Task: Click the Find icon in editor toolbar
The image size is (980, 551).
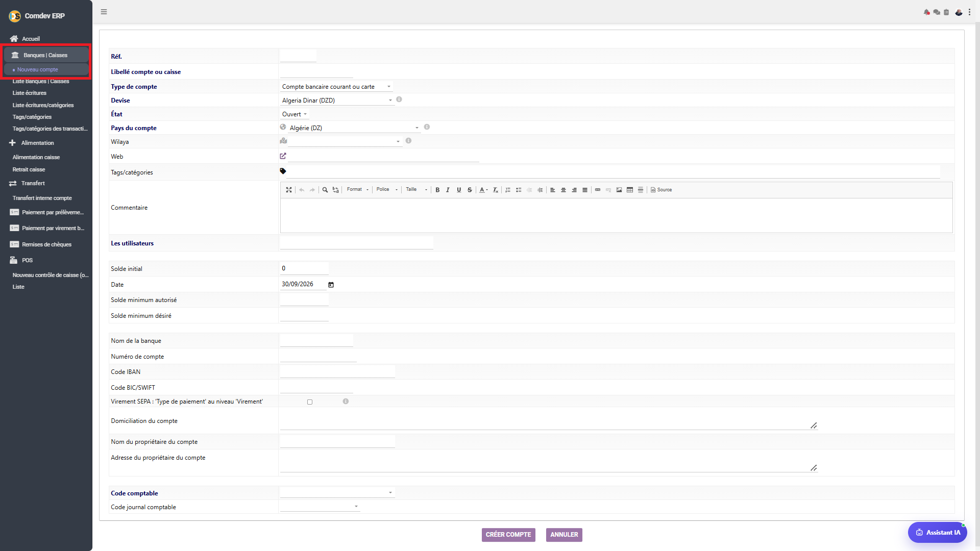Action: coord(325,190)
